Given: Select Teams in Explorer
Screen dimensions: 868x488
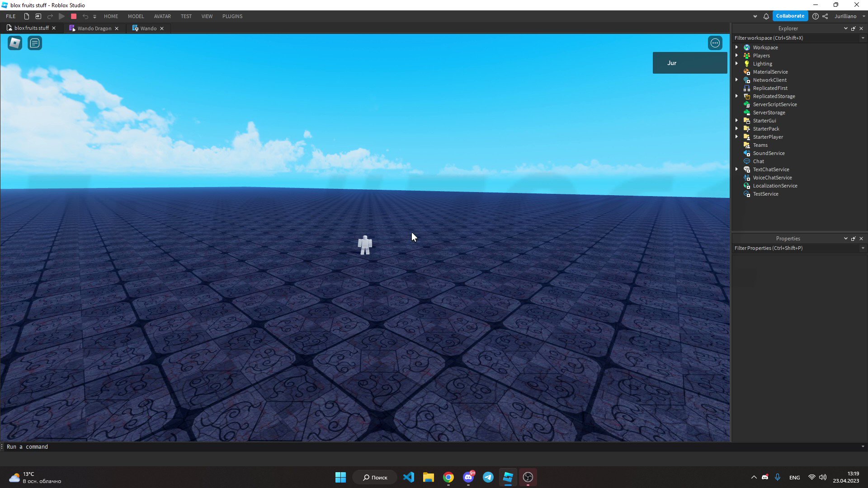Looking at the screenshot, I should click(x=760, y=145).
